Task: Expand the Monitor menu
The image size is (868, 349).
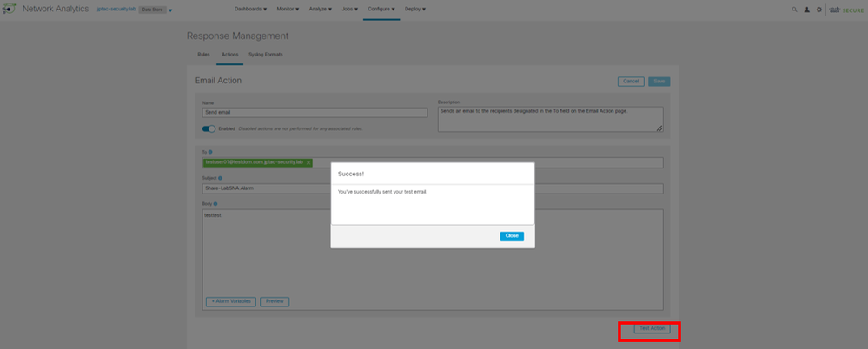Action: tap(288, 10)
